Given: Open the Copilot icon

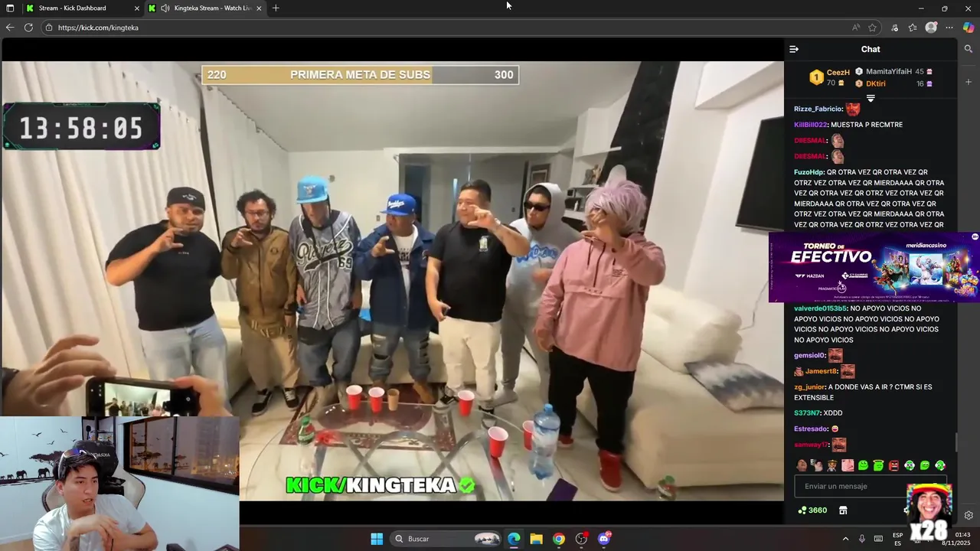Looking at the screenshot, I should [969, 28].
